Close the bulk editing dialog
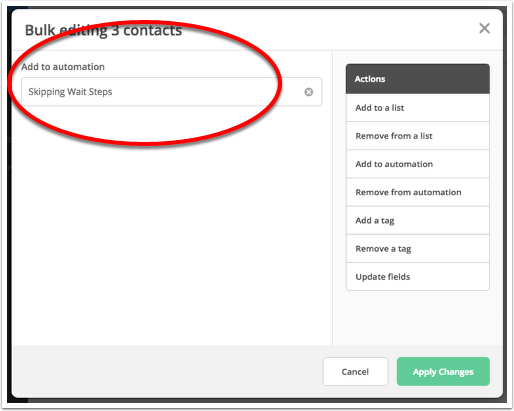The height and width of the screenshot is (411, 514). pos(484,28)
